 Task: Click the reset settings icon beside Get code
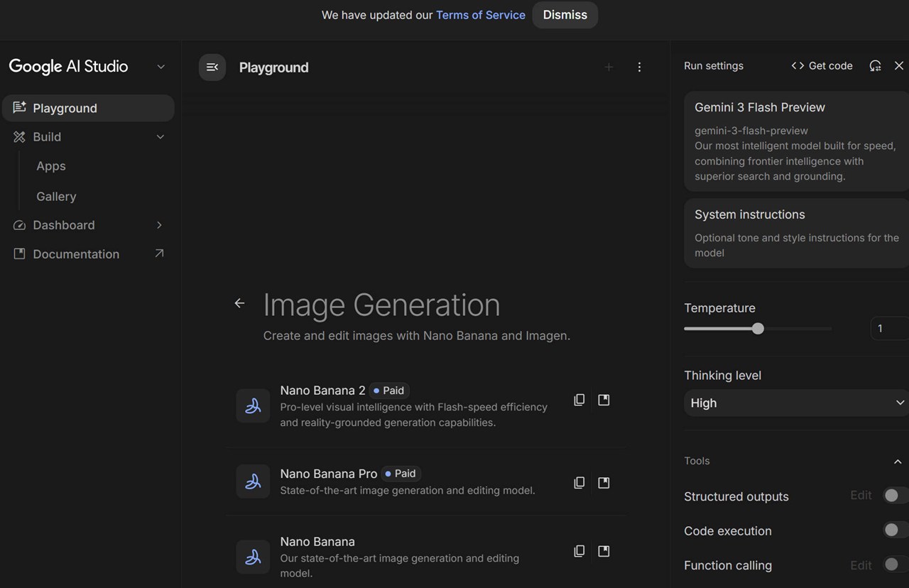click(x=875, y=66)
